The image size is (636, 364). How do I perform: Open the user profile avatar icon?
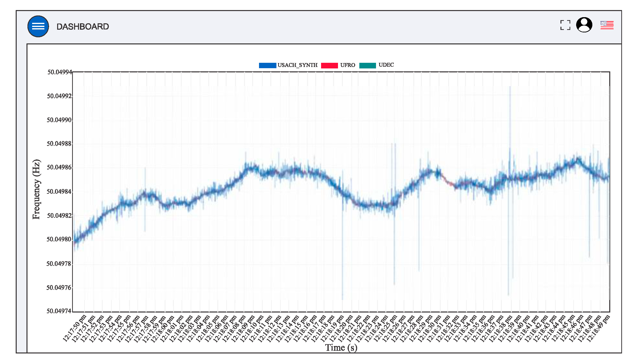[584, 25]
